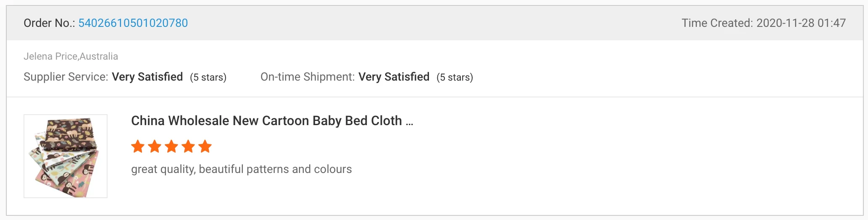
Task: Click the (5 stars) text after Supplier Service
Action: 208,77
